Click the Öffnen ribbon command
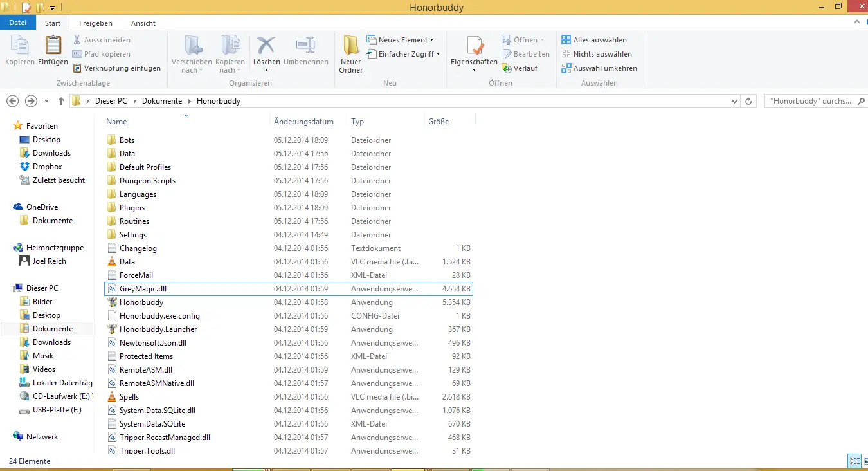This screenshot has height=471, width=868. click(x=523, y=40)
